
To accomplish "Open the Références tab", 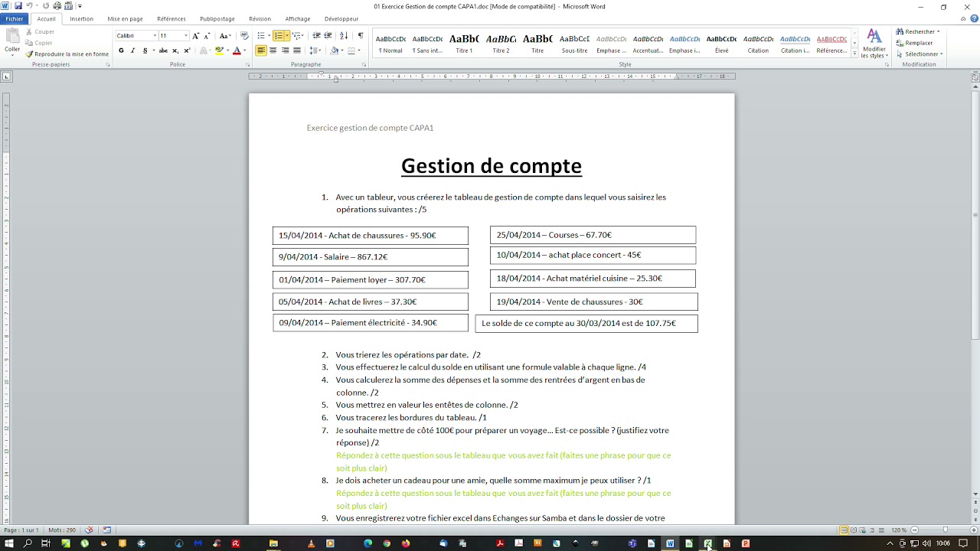I will 171,18.
